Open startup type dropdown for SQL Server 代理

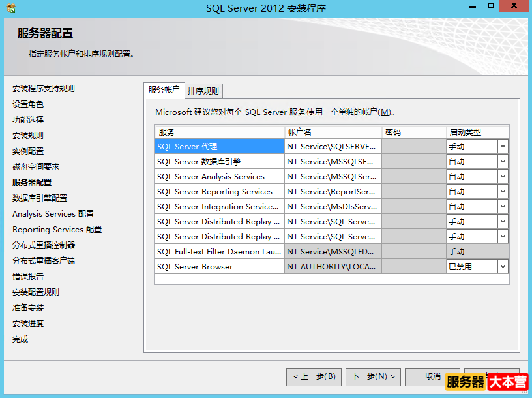tap(503, 146)
